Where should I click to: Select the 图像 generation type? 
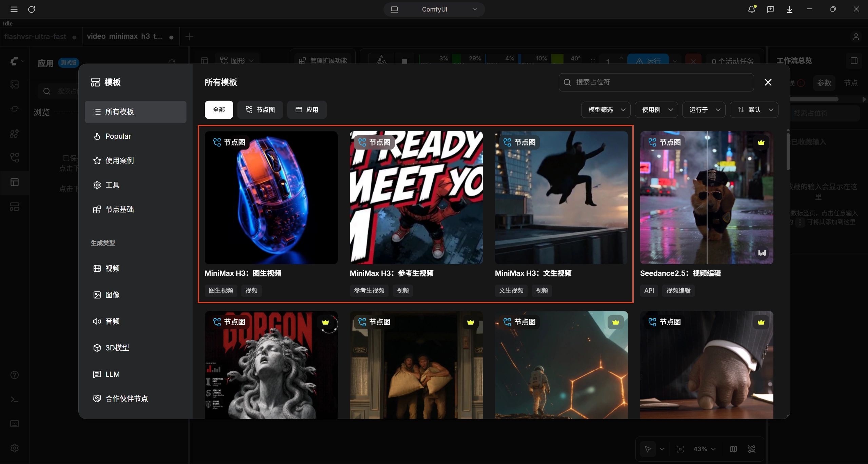[136, 295]
